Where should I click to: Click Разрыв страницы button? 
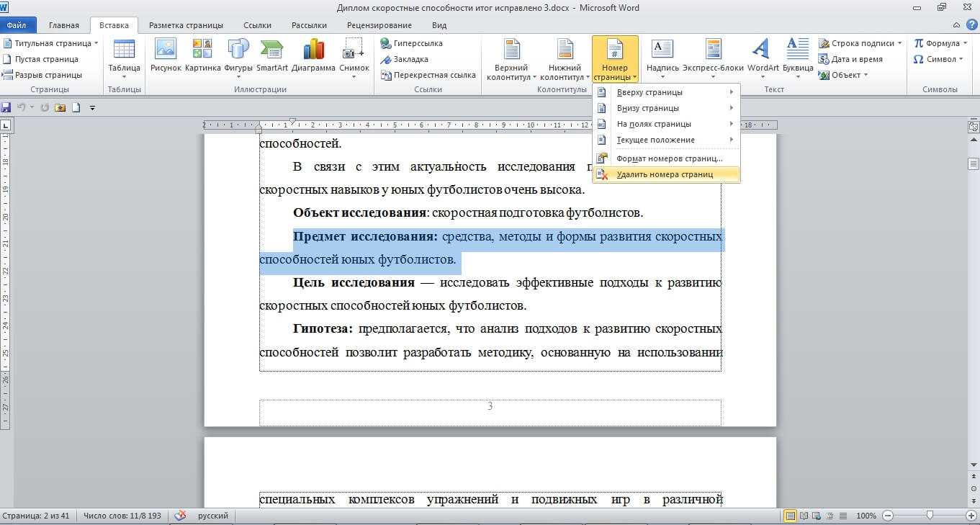(42, 75)
